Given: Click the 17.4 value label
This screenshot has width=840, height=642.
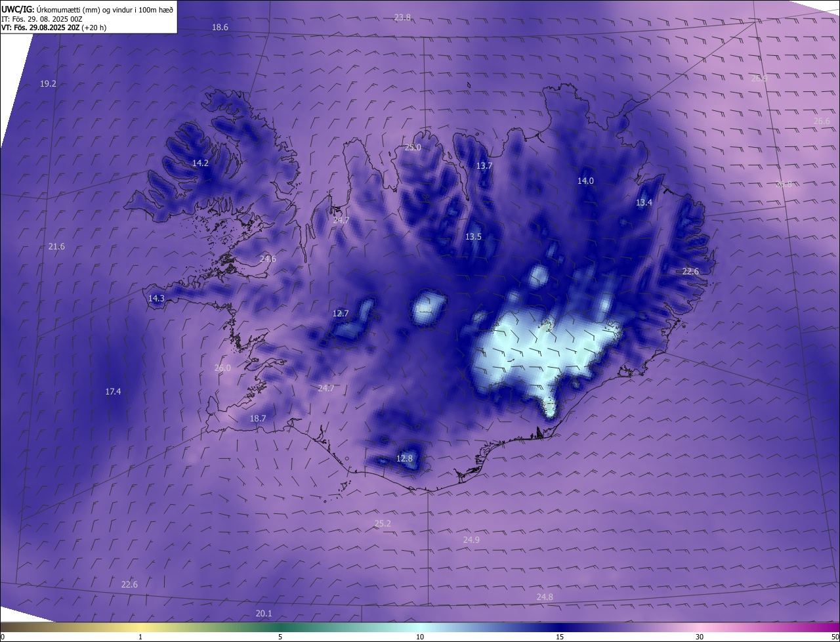Looking at the screenshot, I should (x=113, y=392).
